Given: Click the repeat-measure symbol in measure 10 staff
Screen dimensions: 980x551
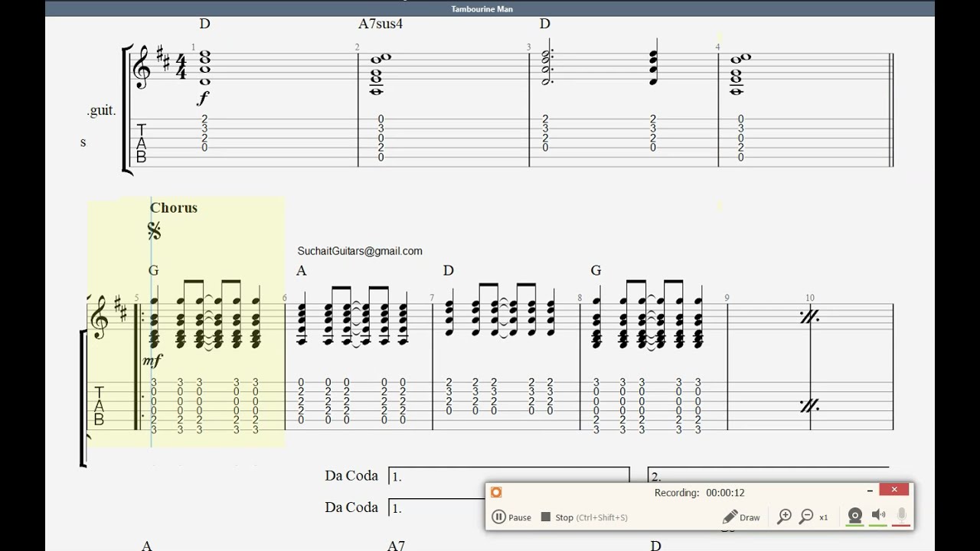Looking at the screenshot, I should pos(810,316).
